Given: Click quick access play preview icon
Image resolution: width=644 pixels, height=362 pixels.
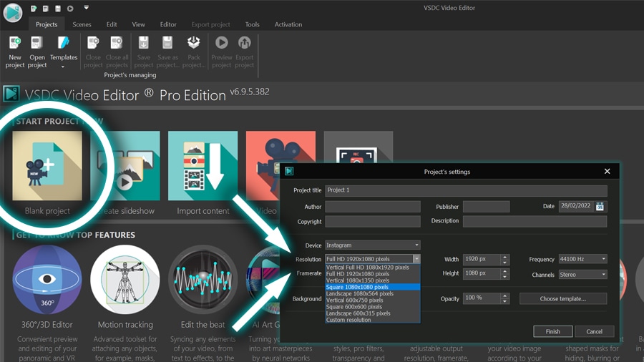Looking at the screenshot, I should coord(70,8).
